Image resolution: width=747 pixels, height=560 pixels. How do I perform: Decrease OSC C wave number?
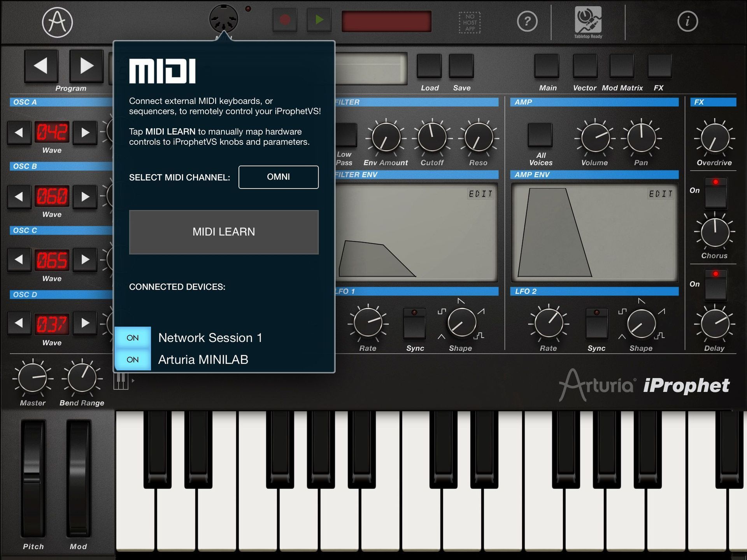tap(19, 259)
